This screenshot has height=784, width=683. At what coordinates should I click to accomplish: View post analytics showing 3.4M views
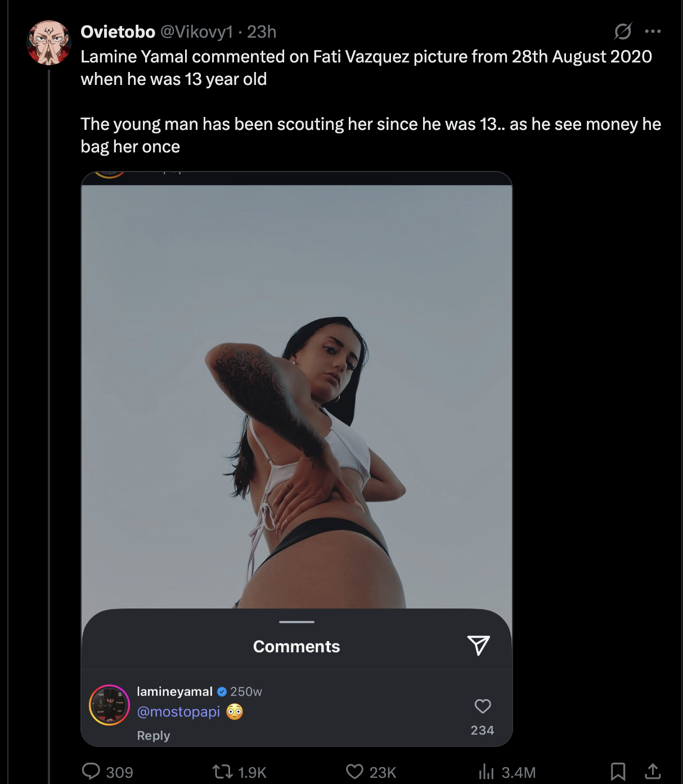pos(507,772)
